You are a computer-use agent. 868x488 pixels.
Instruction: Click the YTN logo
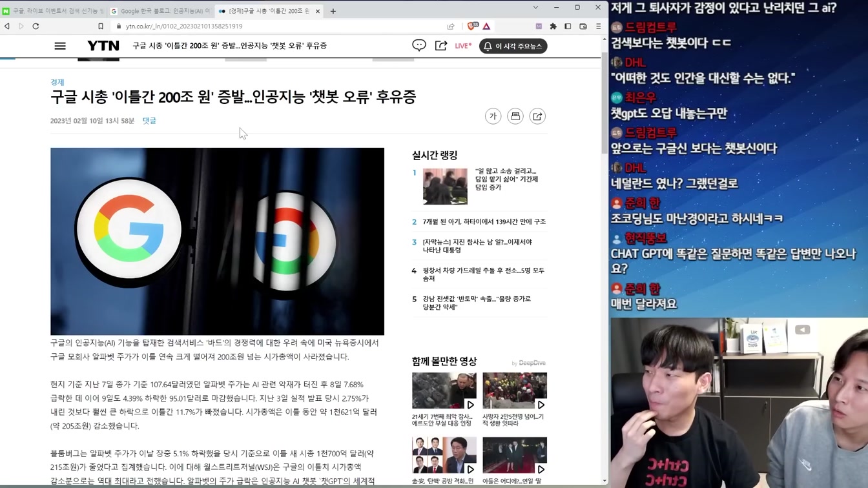coord(103,46)
